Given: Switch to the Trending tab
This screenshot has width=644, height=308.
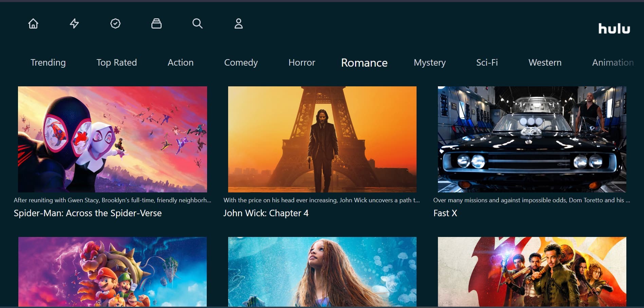Looking at the screenshot, I should coord(48,63).
